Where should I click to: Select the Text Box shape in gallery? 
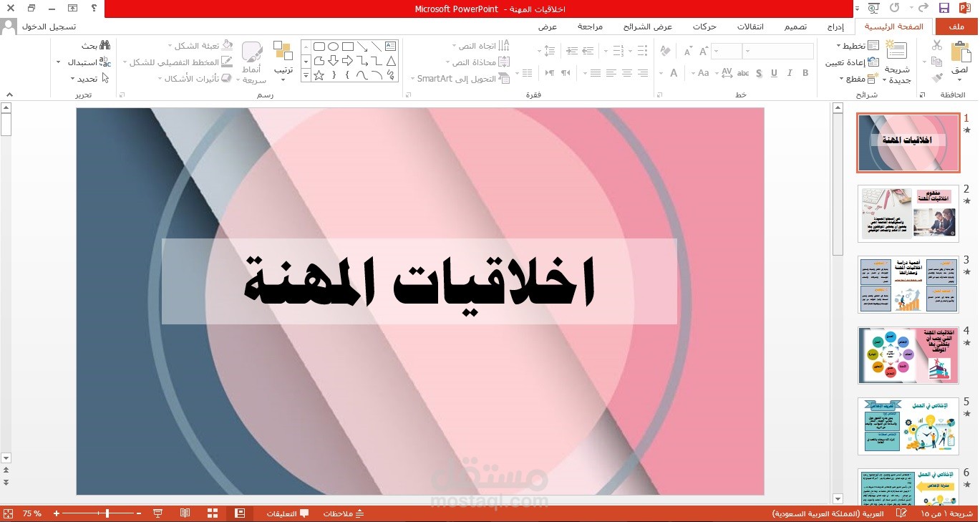(391, 46)
